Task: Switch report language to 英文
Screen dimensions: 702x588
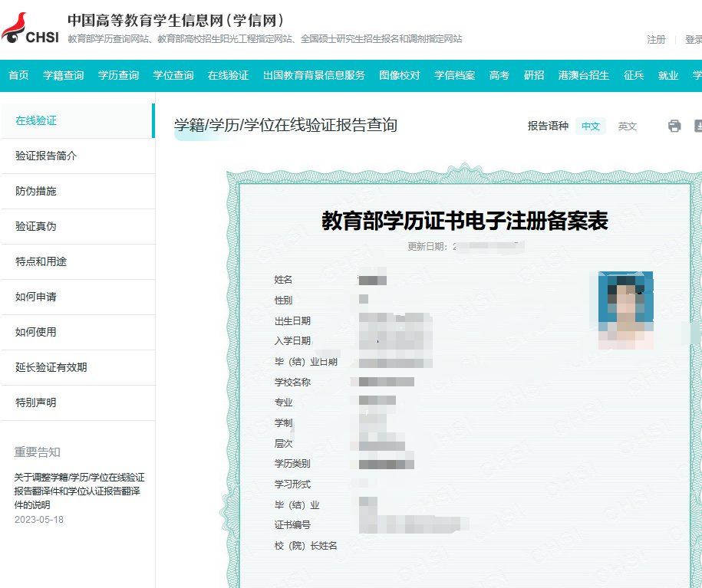Action: (628, 126)
